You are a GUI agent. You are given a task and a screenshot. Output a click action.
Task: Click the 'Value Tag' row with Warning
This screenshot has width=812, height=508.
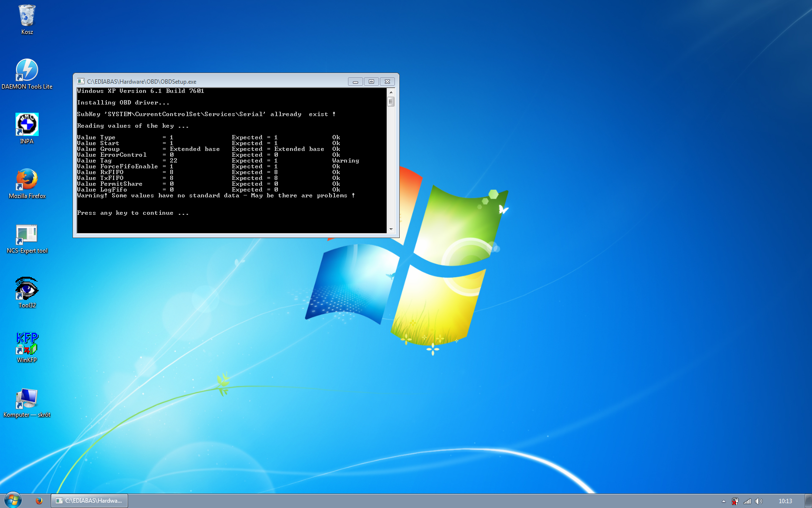point(218,161)
